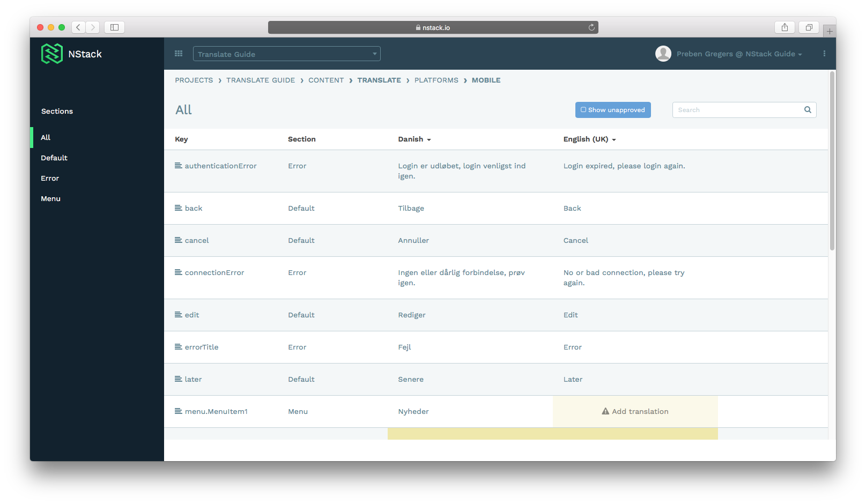Click the list icon beside later key

click(x=178, y=379)
